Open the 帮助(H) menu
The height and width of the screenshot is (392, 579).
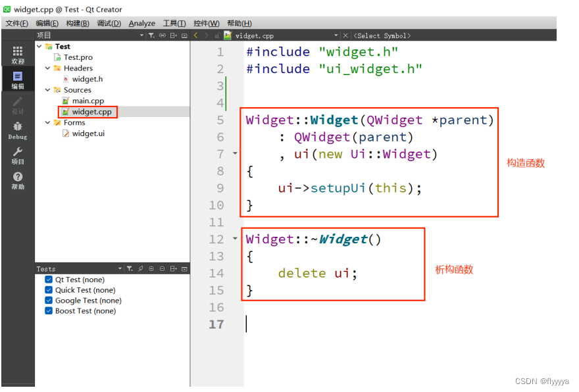tap(239, 23)
